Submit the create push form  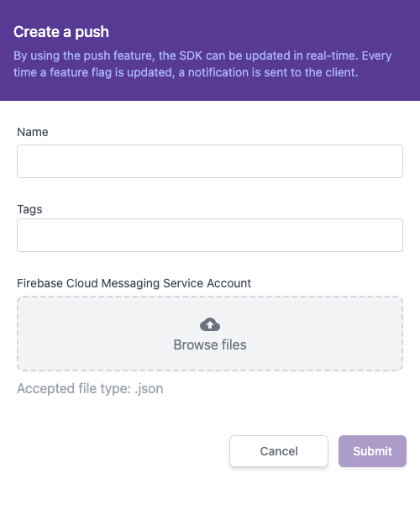pyautogui.click(x=372, y=451)
